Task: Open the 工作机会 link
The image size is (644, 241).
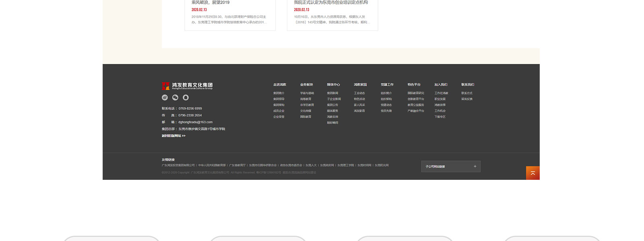Action: (x=440, y=111)
